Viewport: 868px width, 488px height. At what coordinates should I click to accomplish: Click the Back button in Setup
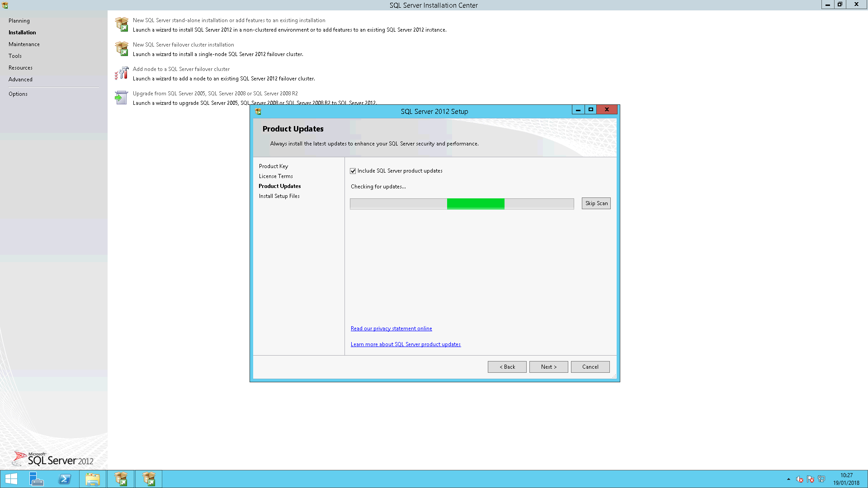[507, 367]
